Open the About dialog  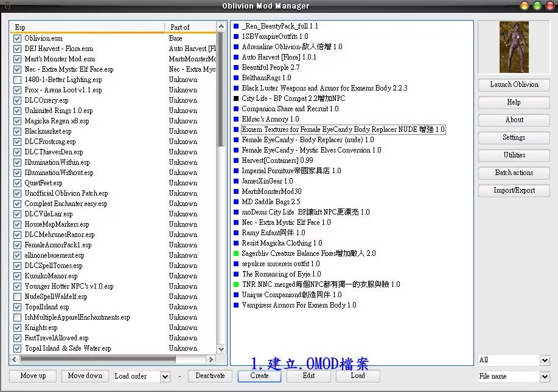pos(514,120)
